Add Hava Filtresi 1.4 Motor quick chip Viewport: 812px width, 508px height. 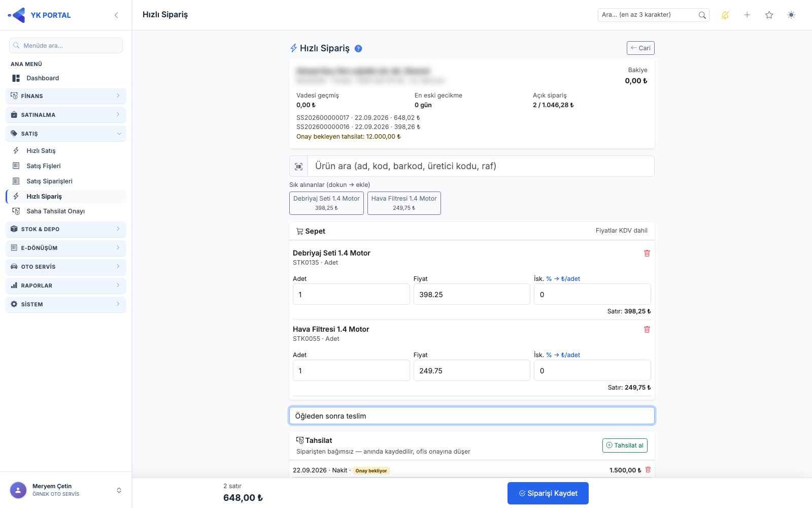tap(404, 203)
